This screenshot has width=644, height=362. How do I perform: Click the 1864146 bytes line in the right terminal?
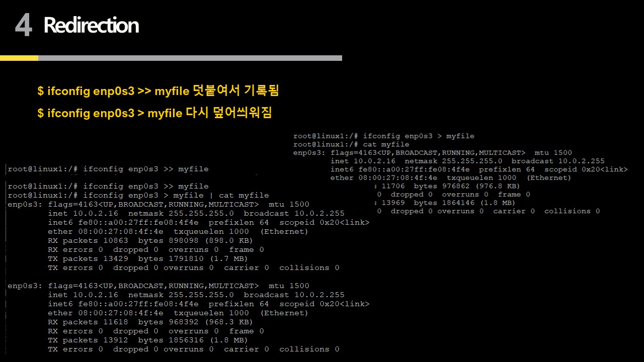pos(444,203)
